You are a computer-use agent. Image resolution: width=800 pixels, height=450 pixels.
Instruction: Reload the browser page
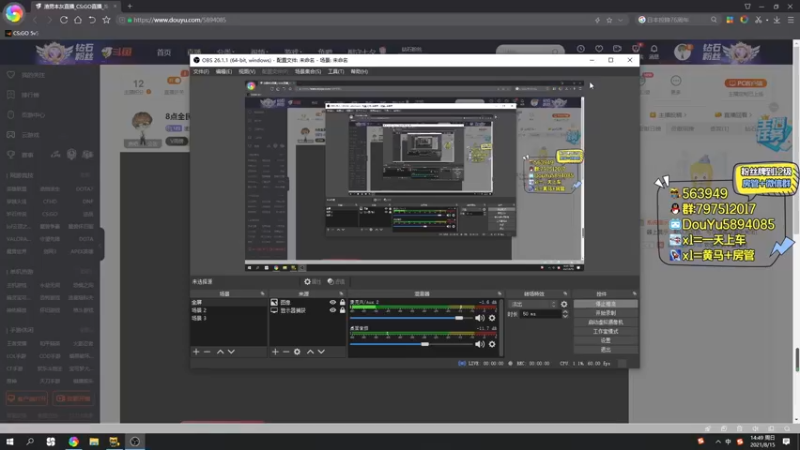[64, 20]
